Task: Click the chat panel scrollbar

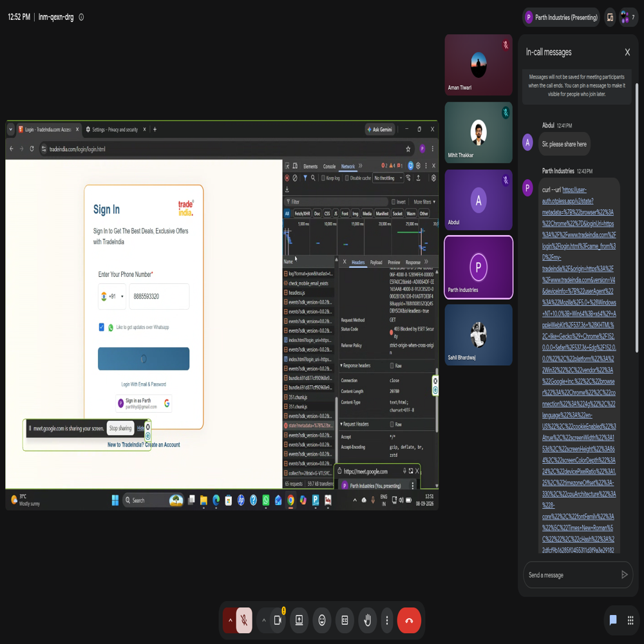Action: pos(637,218)
